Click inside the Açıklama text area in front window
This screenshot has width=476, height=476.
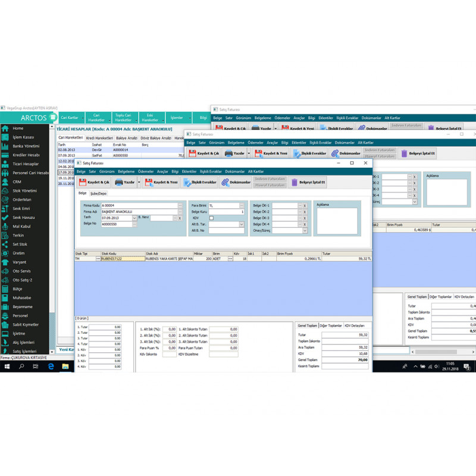[x=337, y=221]
